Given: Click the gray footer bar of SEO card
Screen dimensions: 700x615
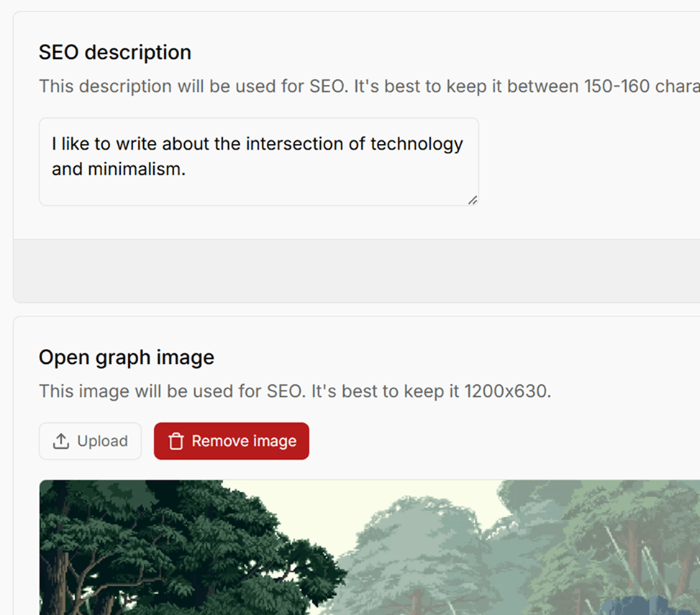Looking at the screenshot, I should coord(356,270).
